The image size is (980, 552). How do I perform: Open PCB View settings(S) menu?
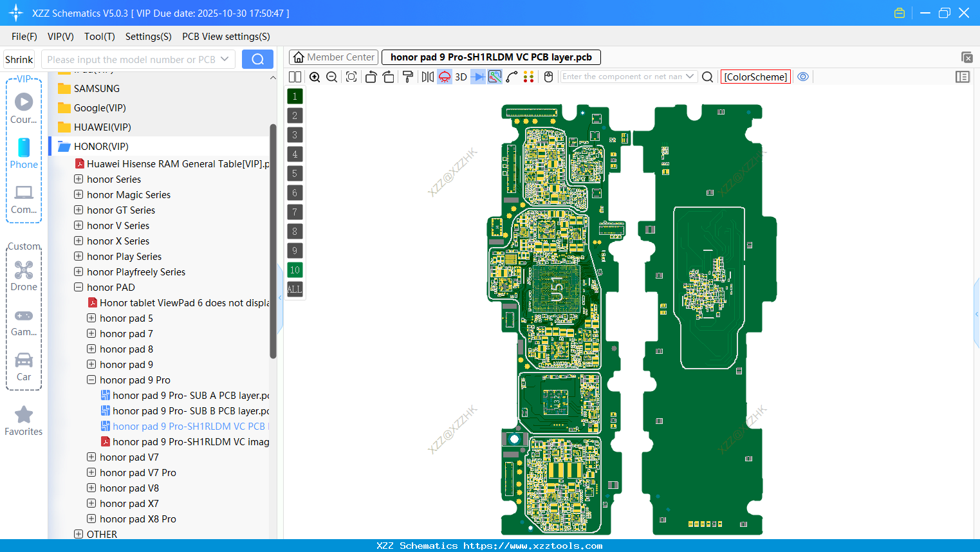(x=226, y=37)
